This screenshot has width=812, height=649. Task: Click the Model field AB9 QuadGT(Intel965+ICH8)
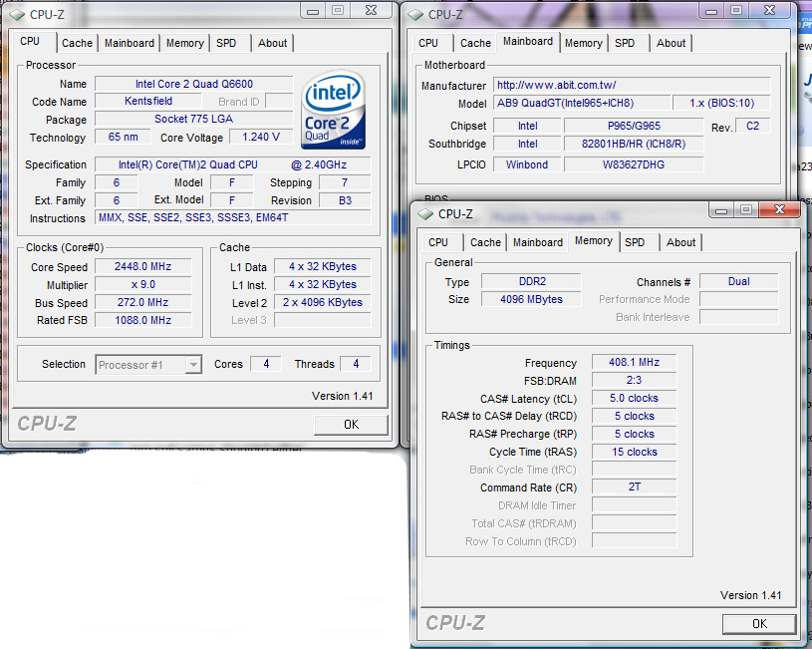[x=581, y=103]
